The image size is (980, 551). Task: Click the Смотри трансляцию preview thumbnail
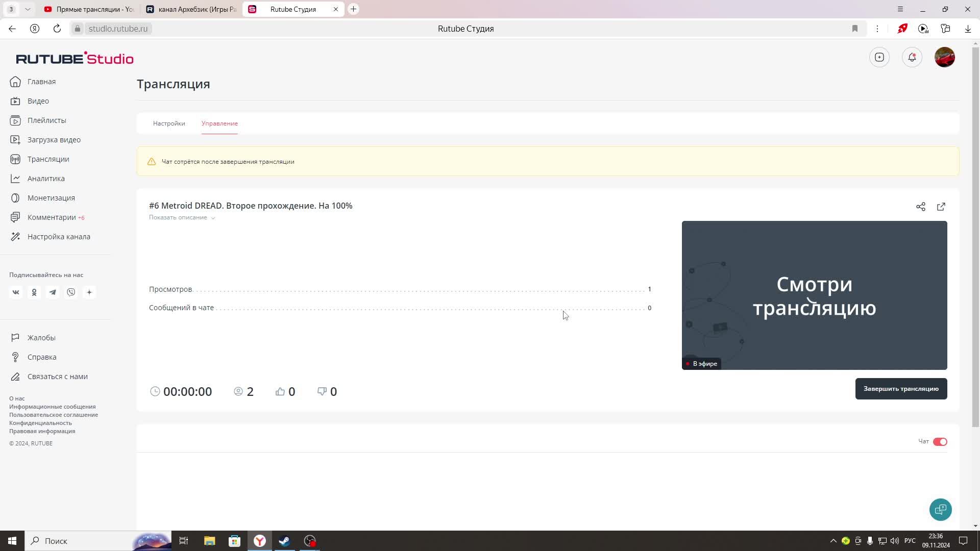tap(814, 295)
